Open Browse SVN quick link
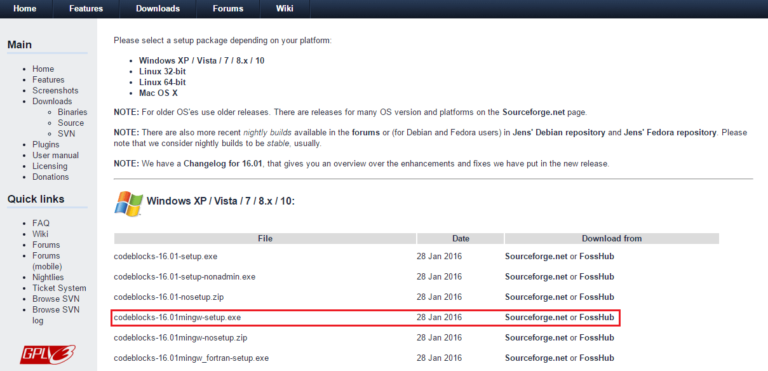Viewport: 768px width, 371px height. pyautogui.click(x=56, y=299)
